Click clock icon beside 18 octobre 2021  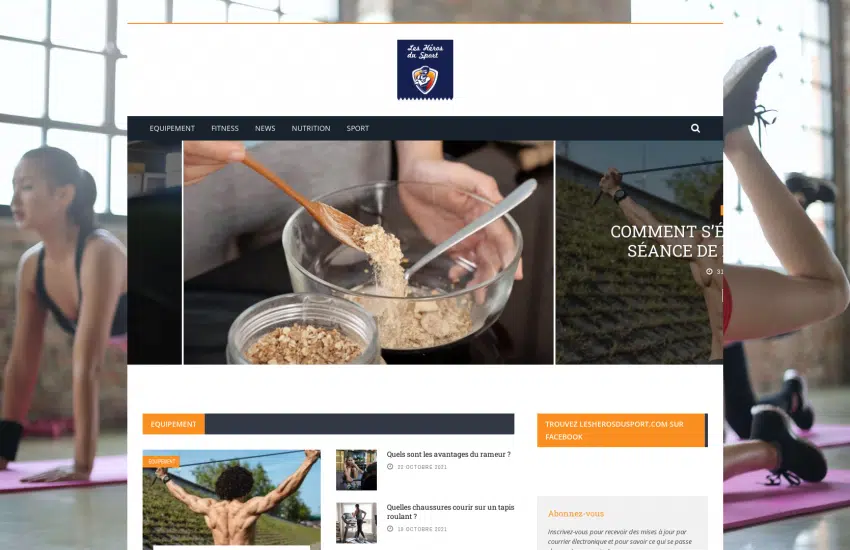tap(390, 528)
